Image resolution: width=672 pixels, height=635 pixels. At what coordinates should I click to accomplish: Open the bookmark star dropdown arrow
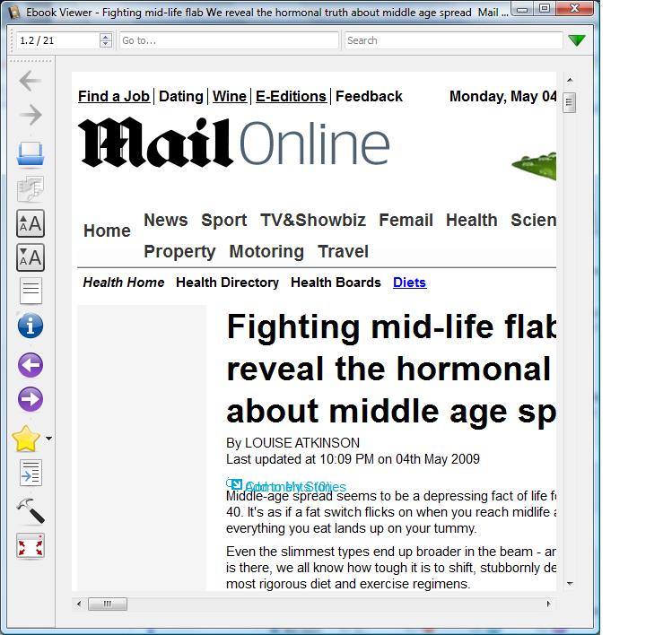coord(48,439)
